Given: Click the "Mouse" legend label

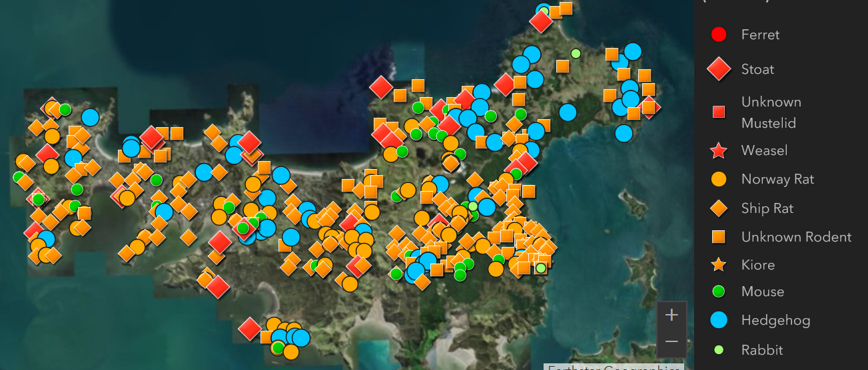Looking at the screenshot, I should [763, 291].
